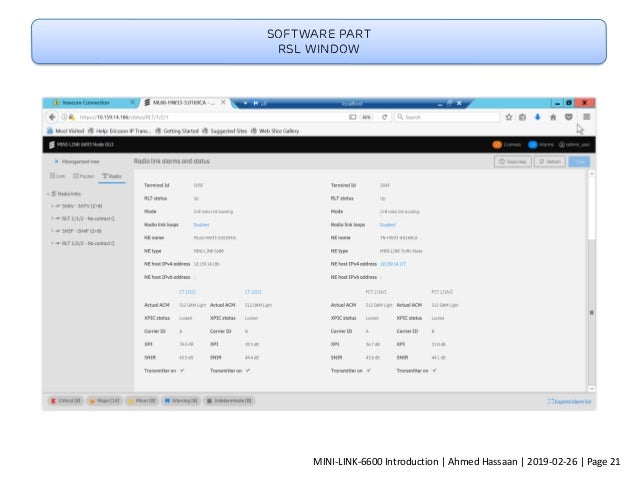Open Help: Ericsson IP Trans... bookmark
638x479 pixels.
[x=120, y=131]
